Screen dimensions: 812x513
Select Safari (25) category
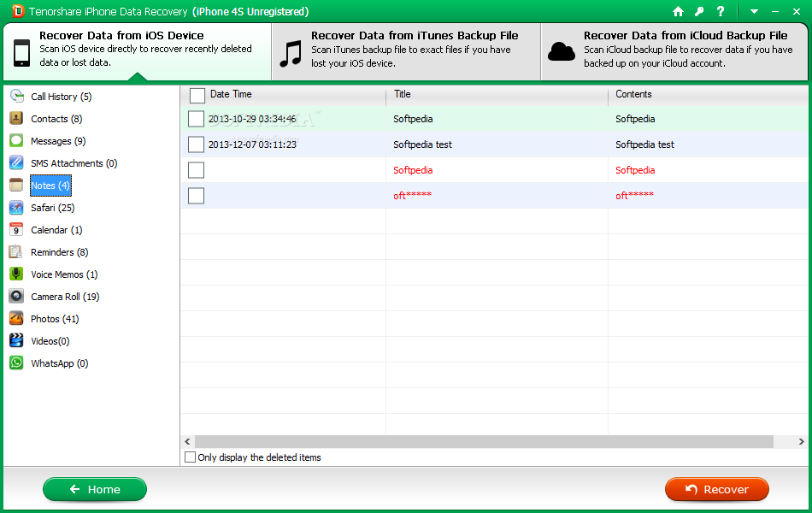click(52, 208)
